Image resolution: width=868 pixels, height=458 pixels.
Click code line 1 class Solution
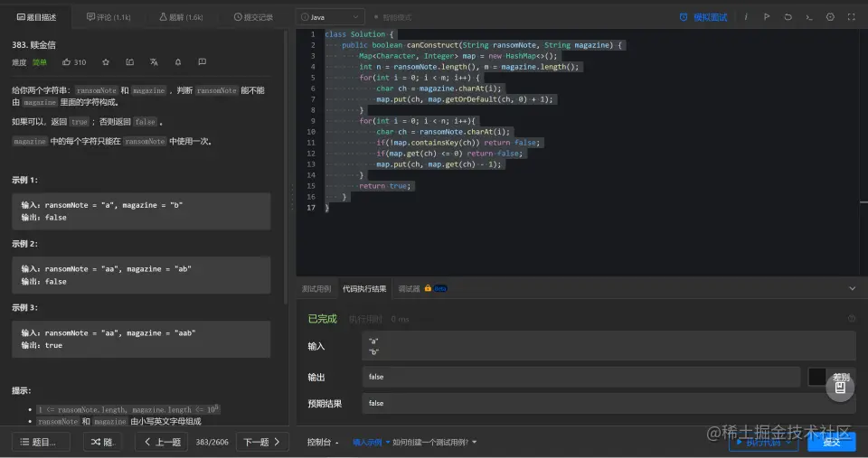click(359, 33)
